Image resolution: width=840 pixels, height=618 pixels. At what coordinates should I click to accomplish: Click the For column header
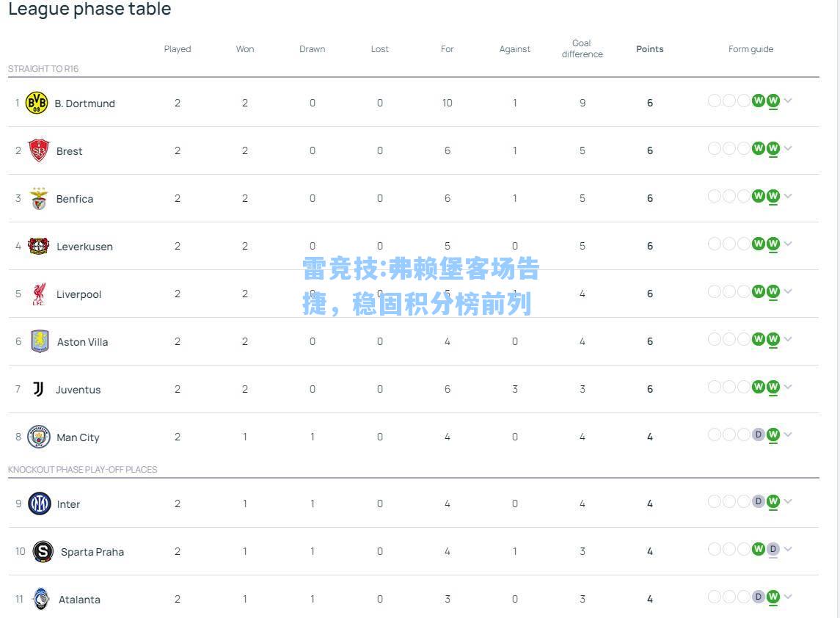448,48
